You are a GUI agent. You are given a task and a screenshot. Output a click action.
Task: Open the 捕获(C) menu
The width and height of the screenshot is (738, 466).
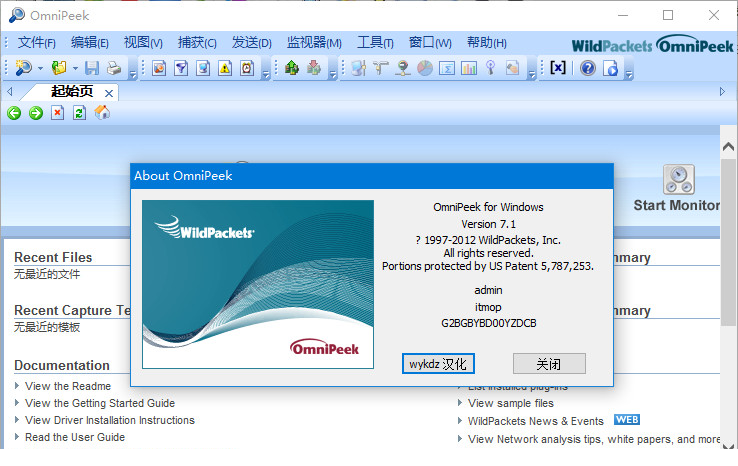tap(197, 43)
